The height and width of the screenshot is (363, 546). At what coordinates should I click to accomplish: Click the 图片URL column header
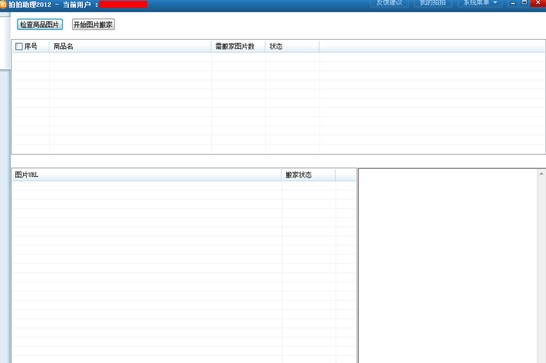coord(147,175)
